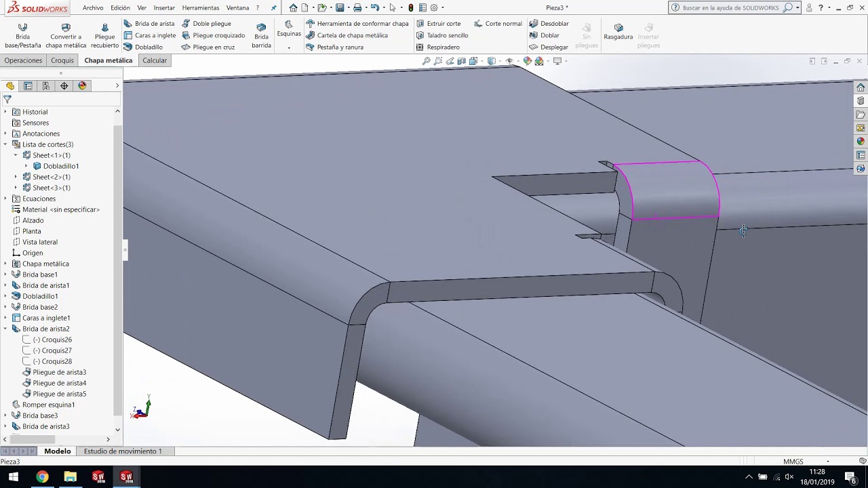Image resolution: width=868 pixels, height=488 pixels.
Task: Click the Section view icon
Action: [462, 61]
